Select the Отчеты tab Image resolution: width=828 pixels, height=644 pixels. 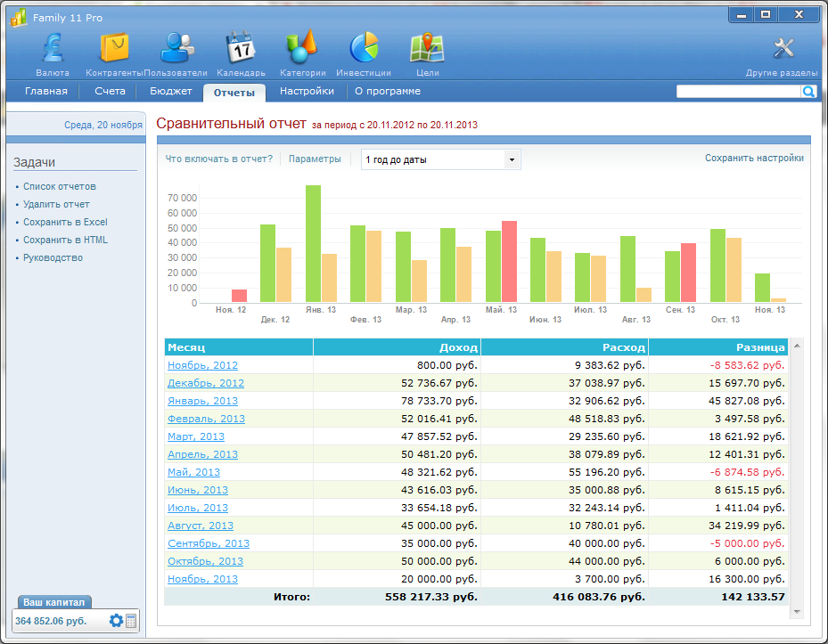(234, 93)
